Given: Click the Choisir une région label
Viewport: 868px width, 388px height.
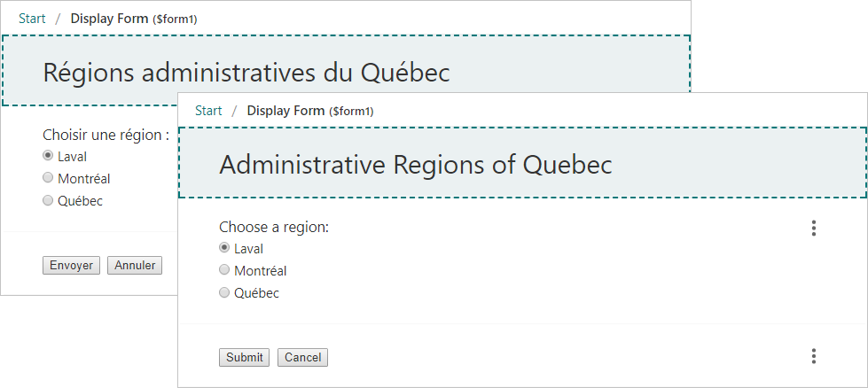Looking at the screenshot, I should click(106, 135).
